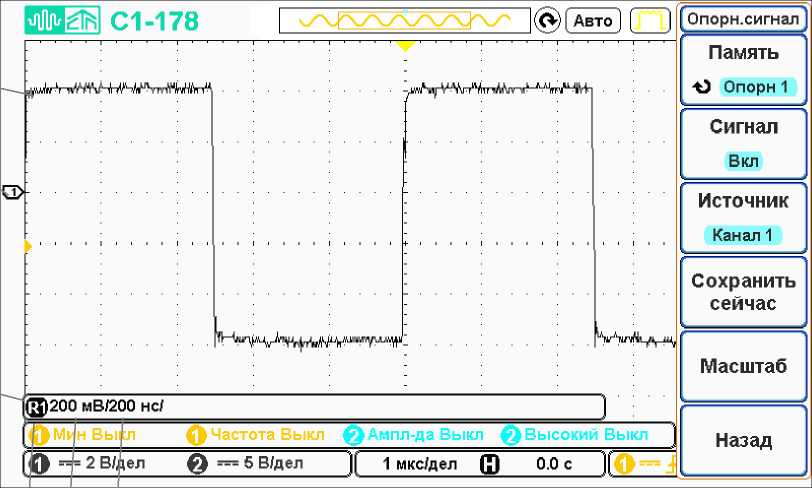
Task: Click the channel 1 ground level marker
Action: pos(12,191)
